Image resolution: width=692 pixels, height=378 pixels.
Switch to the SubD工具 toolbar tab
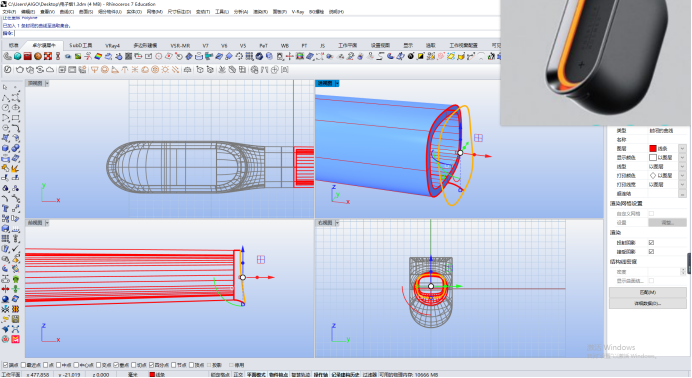(x=81, y=45)
